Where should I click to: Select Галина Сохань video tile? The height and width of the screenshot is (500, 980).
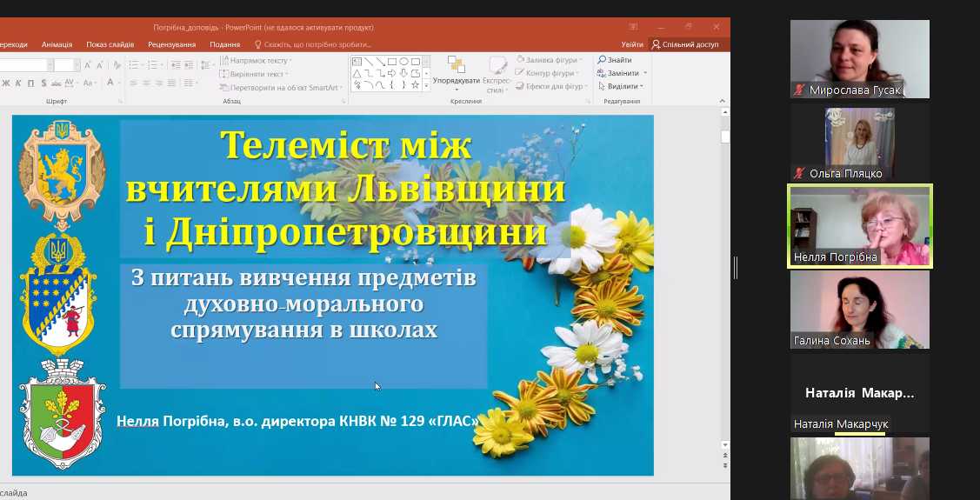pyautogui.click(x=859, y=310)
